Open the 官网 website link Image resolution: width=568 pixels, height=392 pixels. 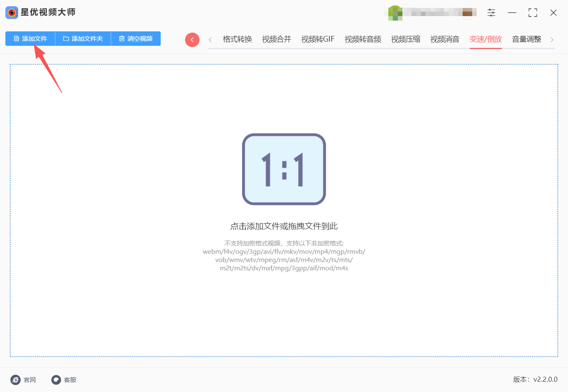[x=23, y=380]
